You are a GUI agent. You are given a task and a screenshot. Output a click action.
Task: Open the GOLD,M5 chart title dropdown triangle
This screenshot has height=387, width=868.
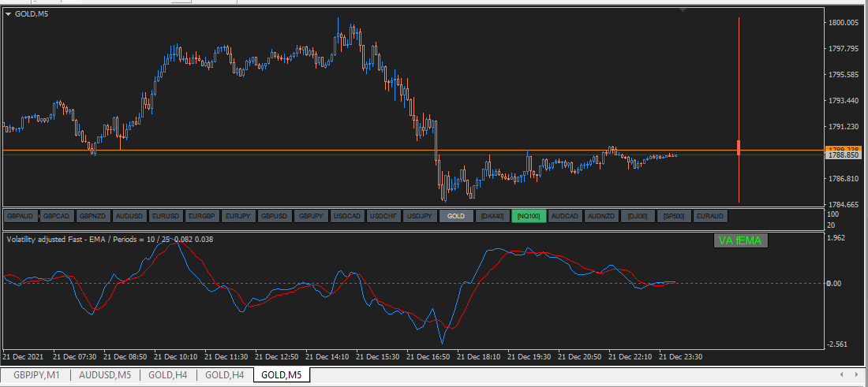tap(9, 14)
